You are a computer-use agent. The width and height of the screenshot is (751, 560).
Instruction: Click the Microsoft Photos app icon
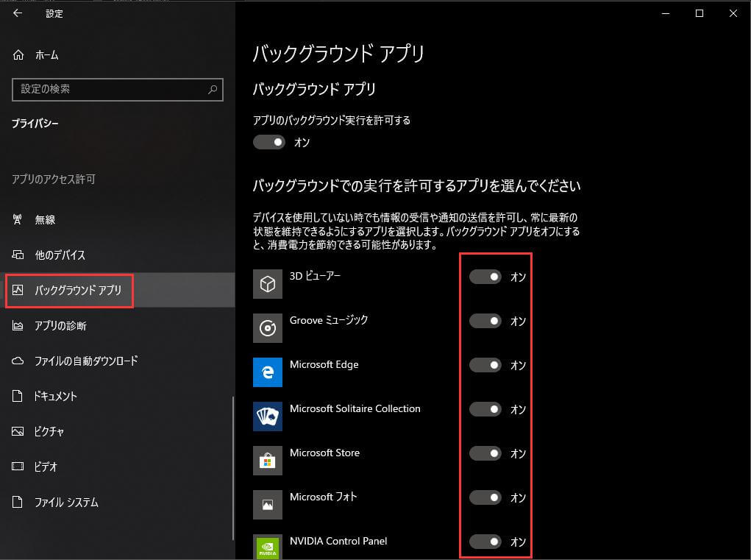[x=268, y=504]
